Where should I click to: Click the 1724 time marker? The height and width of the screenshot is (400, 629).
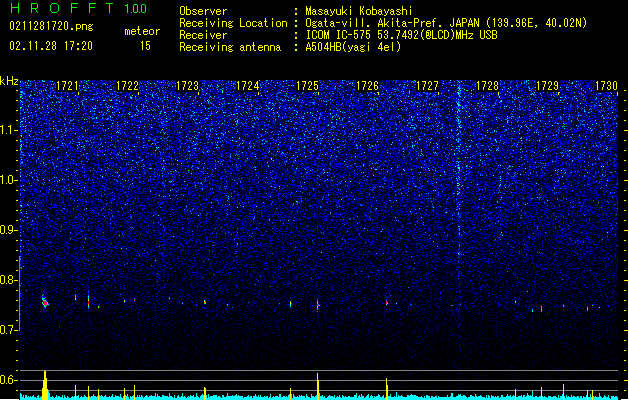248,86
